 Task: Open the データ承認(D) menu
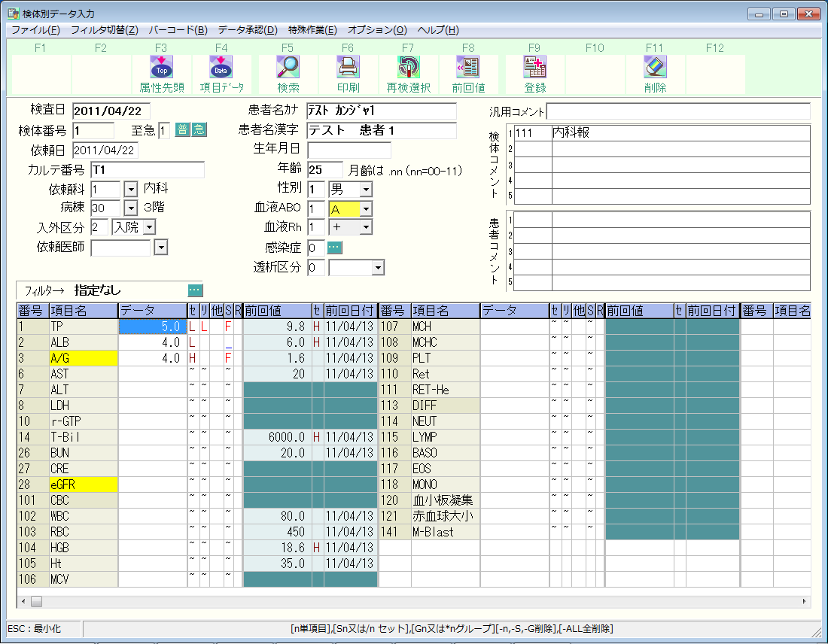(x=248, y=30)
